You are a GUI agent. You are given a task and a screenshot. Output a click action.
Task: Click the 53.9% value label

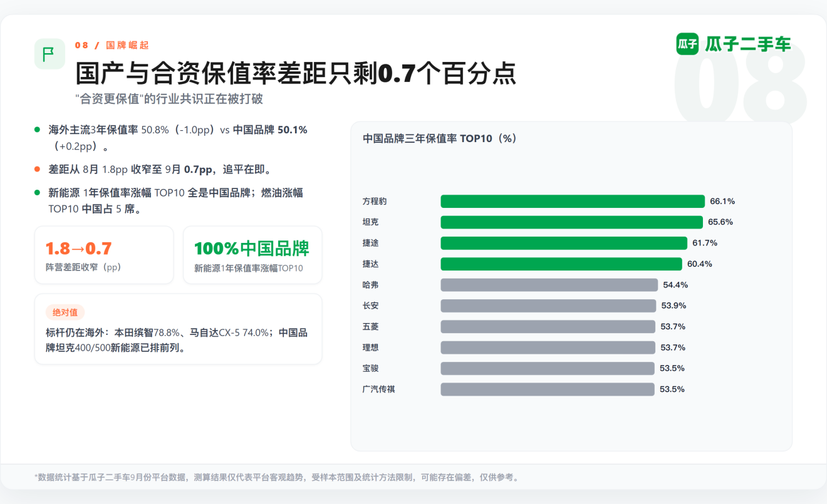[674, 306]
